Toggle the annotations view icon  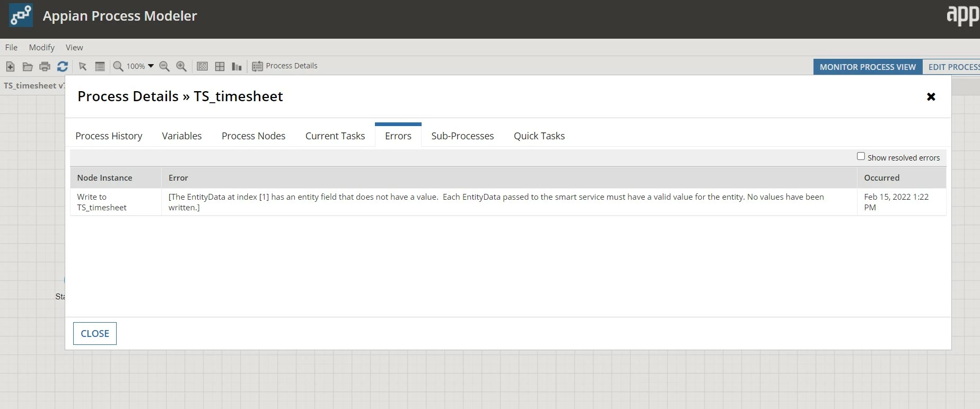pyautogui.click(x=202, y=66)
